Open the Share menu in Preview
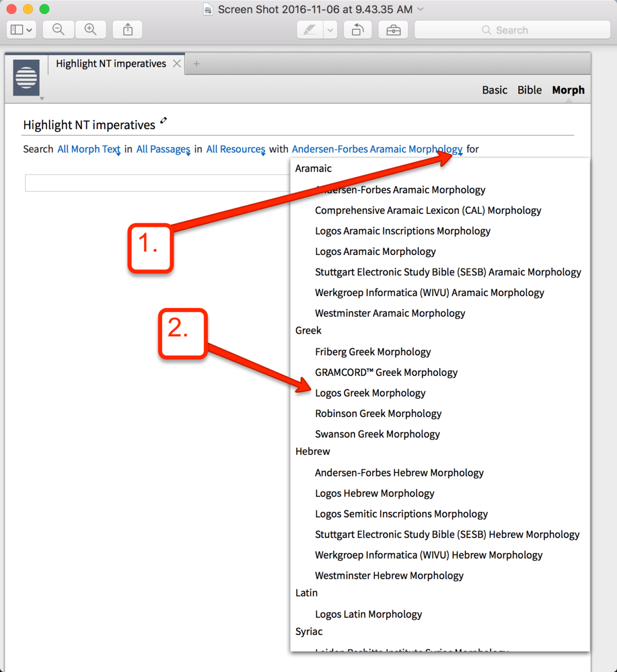Image resolution: width=617 pixels, height=672 pixels. (128, 29)
